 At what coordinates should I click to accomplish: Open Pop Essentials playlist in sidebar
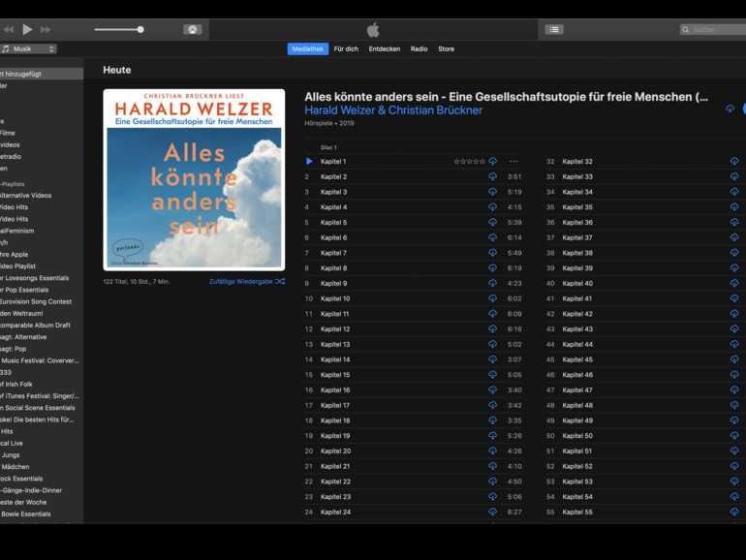click(24, 290)
